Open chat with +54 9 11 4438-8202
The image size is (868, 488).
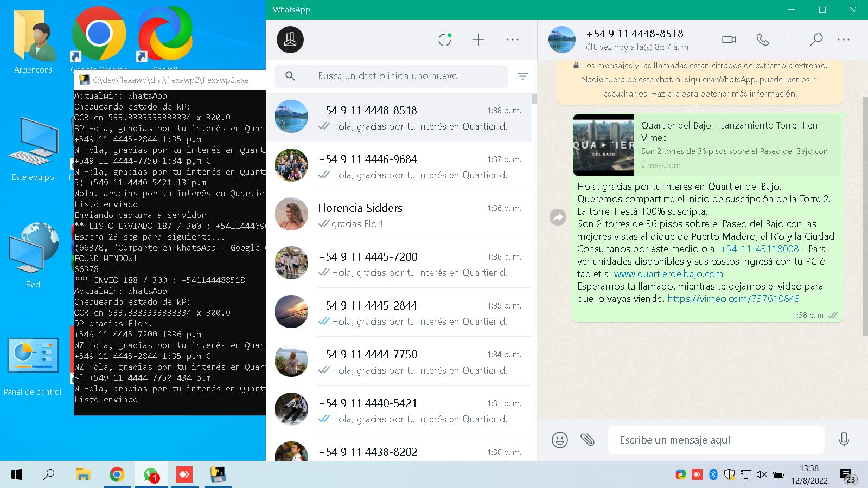tap(399, 448)
